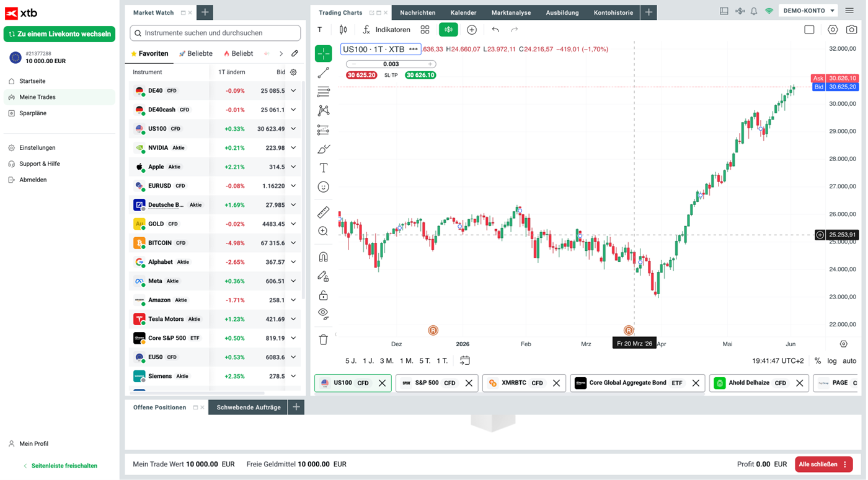
Task: Click the Apple row in Market Watch
Action: tap(215, 167)
